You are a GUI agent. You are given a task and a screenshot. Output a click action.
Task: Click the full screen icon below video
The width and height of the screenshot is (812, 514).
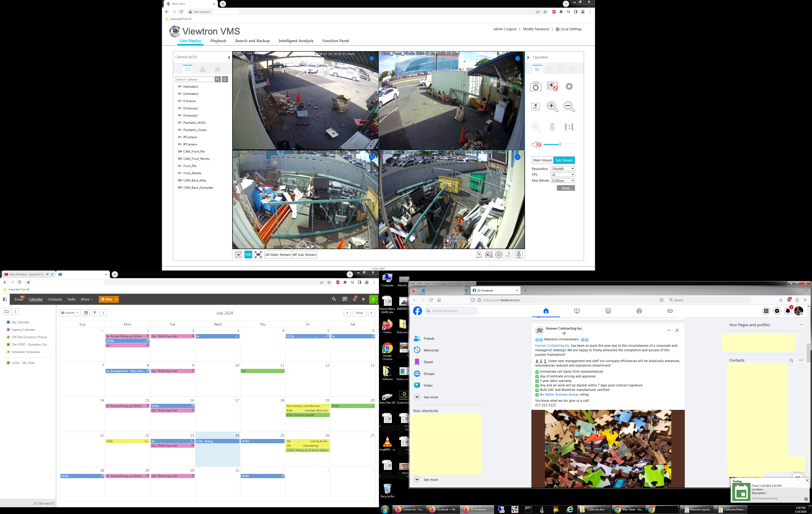point(258,255)
